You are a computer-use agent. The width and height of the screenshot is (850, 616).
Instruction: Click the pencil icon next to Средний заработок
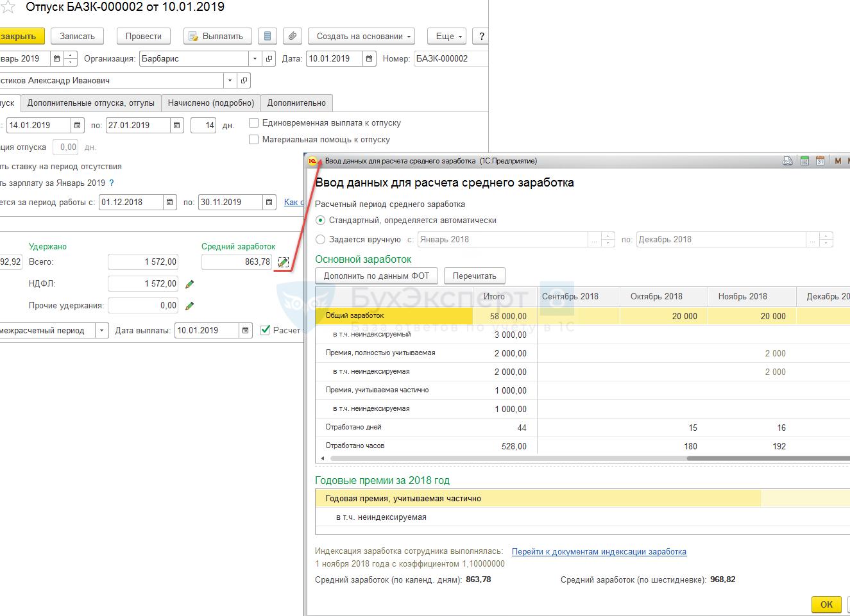[284, 262]
